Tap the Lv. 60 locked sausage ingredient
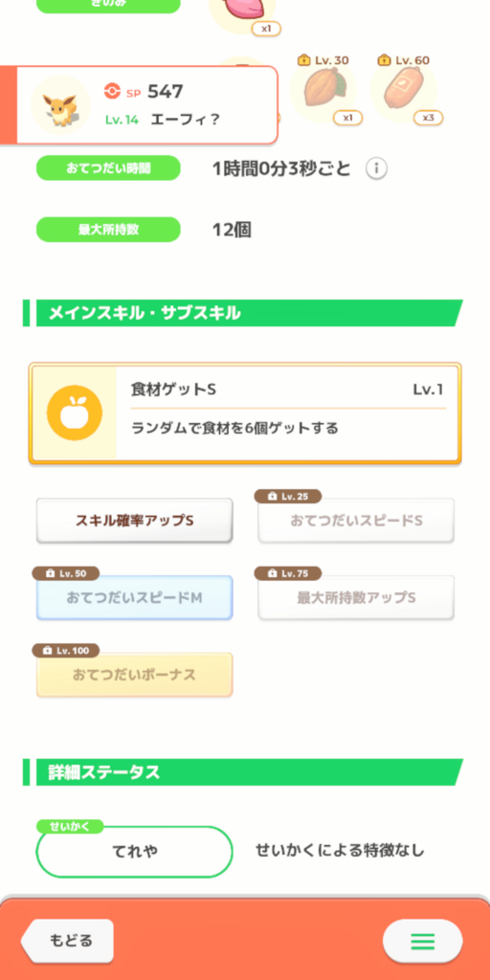 (x=403, y=89)
